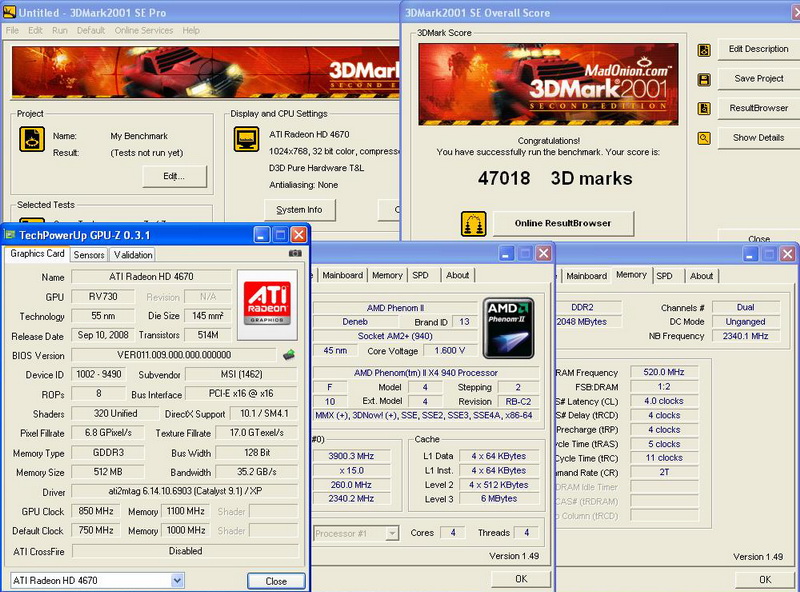The width and height of the screenshot is (800, 592).
Task: Click the Device ID field 1002 - 9490
Action: click(x=98, y=374)
